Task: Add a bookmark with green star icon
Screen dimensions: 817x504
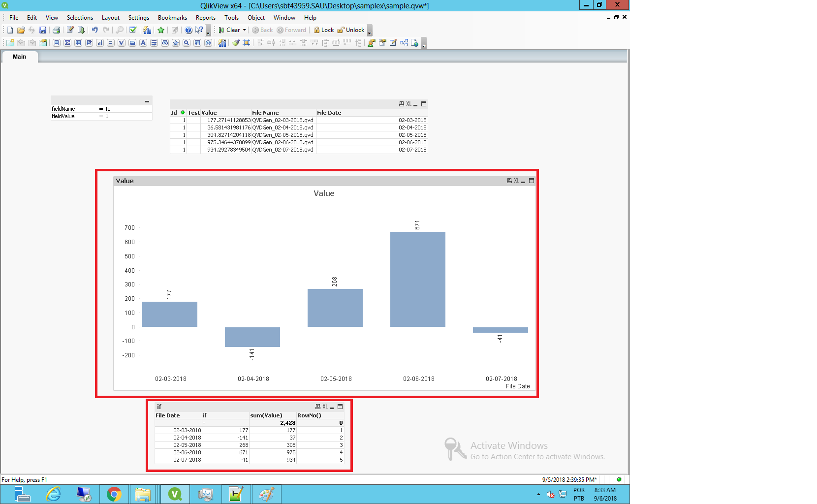Action: point(161,30)
